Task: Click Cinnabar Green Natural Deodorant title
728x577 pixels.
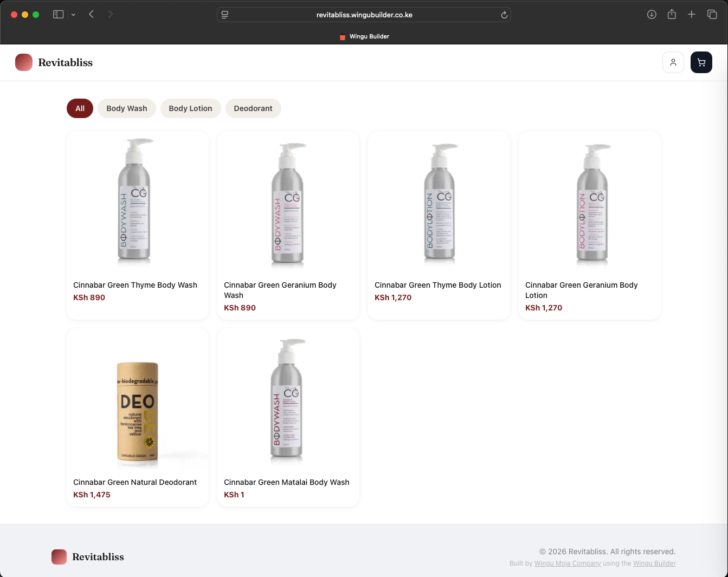Action: click(135, 482)
